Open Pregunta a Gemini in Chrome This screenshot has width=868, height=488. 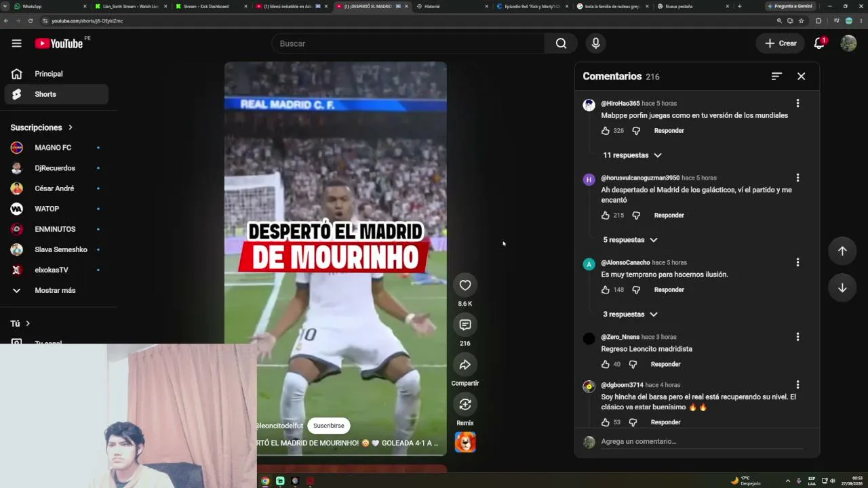click(x=790, y=6)
